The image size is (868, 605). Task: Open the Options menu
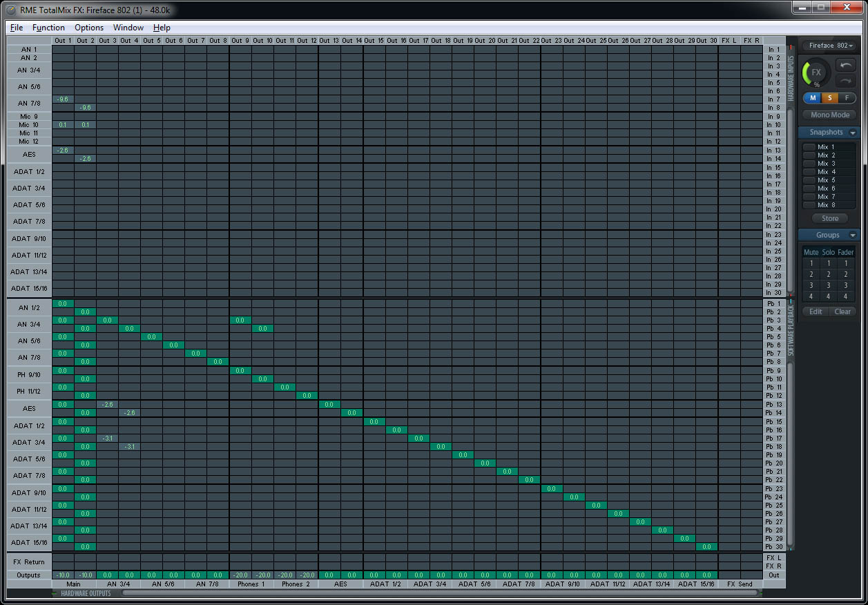tap(89, 28)
